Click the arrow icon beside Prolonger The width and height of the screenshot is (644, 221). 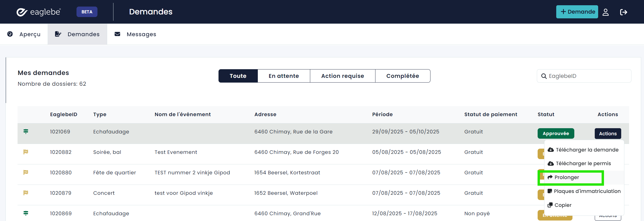pos(550,177)
